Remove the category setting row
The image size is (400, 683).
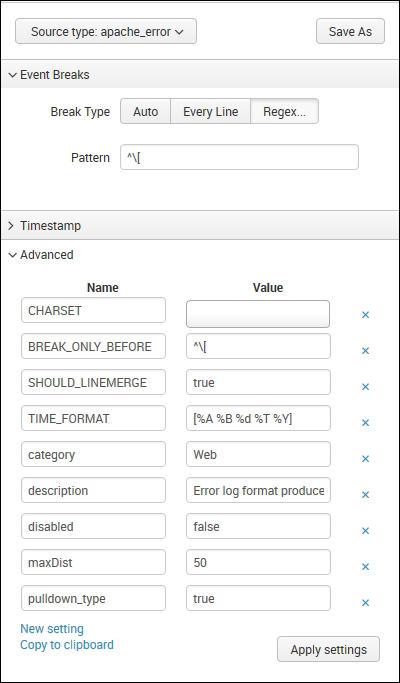click(365, 459)
